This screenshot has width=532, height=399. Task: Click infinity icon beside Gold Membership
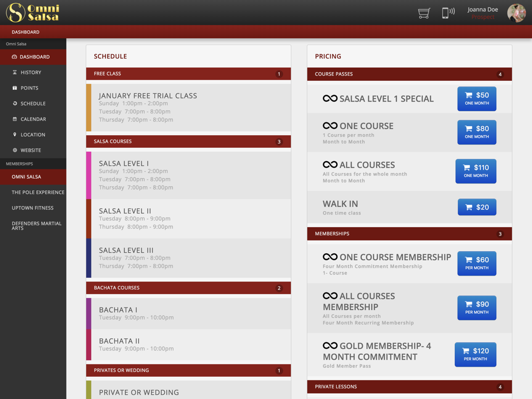click(330, 346)
